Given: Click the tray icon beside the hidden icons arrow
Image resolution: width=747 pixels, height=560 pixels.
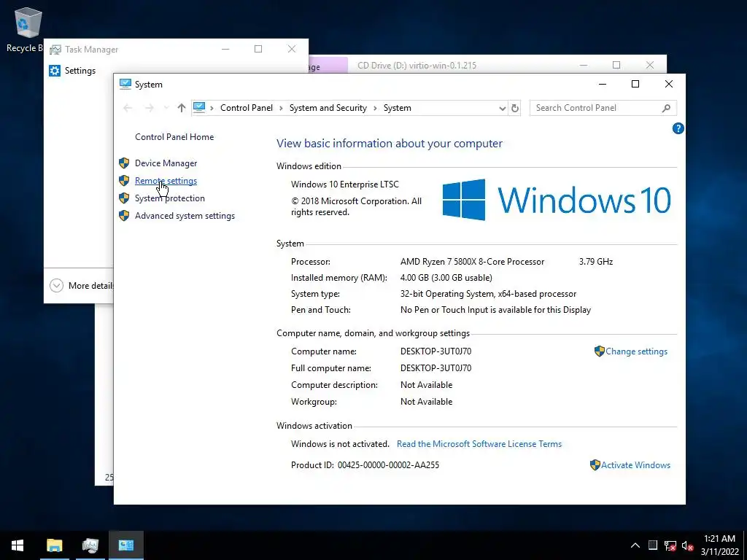Looking at the screenshot, I should (653, 545).
